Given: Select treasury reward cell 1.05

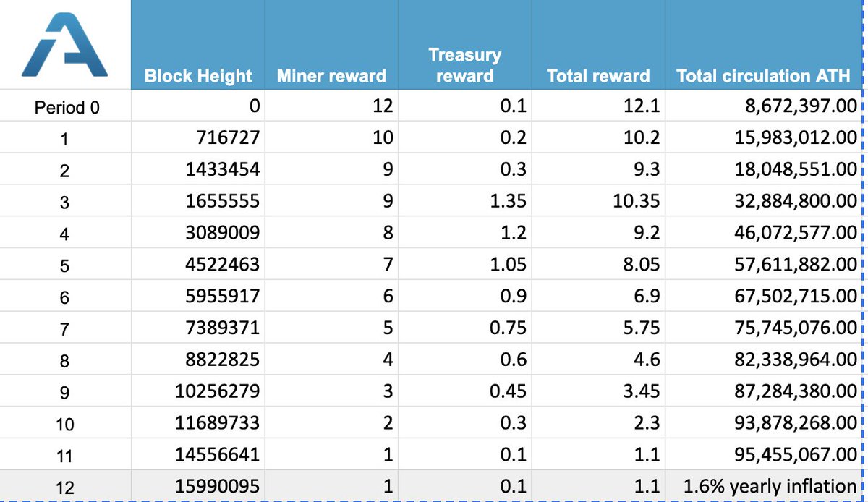Looking at the screenshot, I should tap(464, 265).
